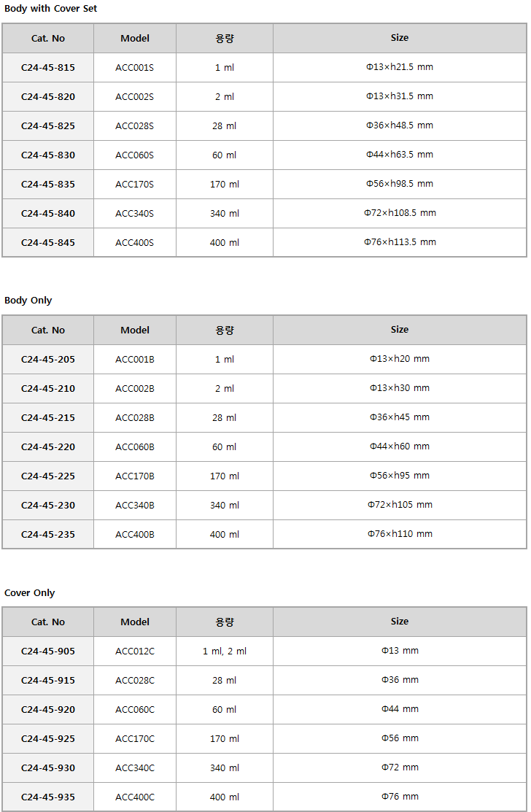Click the Body Only section heading
This screenshot has height=812, width=531.
[28, 301]
